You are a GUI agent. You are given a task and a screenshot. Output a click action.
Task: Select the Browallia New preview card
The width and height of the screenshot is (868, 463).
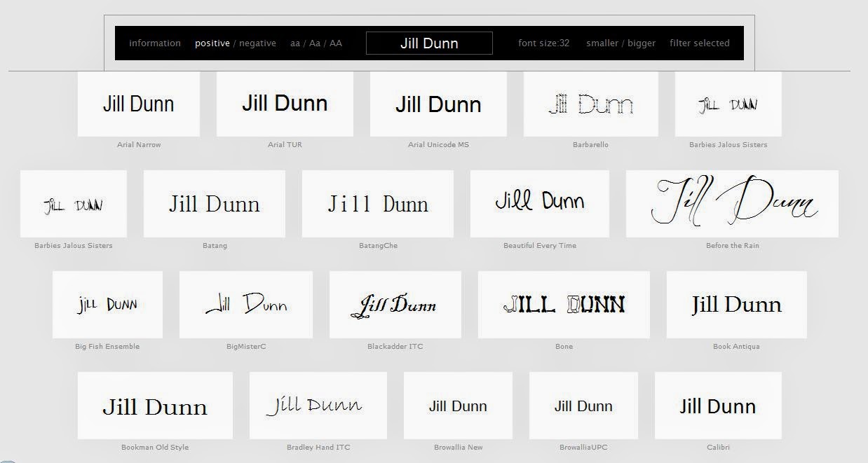pos(458,406)
